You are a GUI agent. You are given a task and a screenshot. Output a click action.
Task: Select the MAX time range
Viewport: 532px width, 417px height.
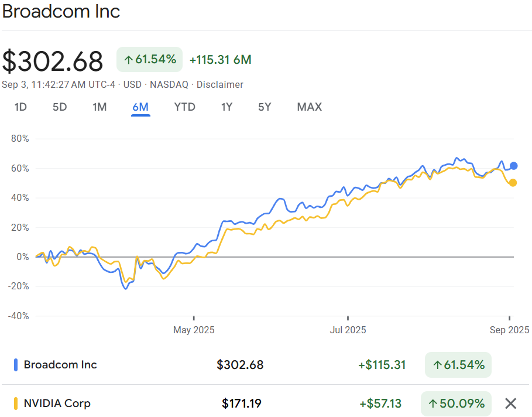pyautogui.click(x=309, y=107)
